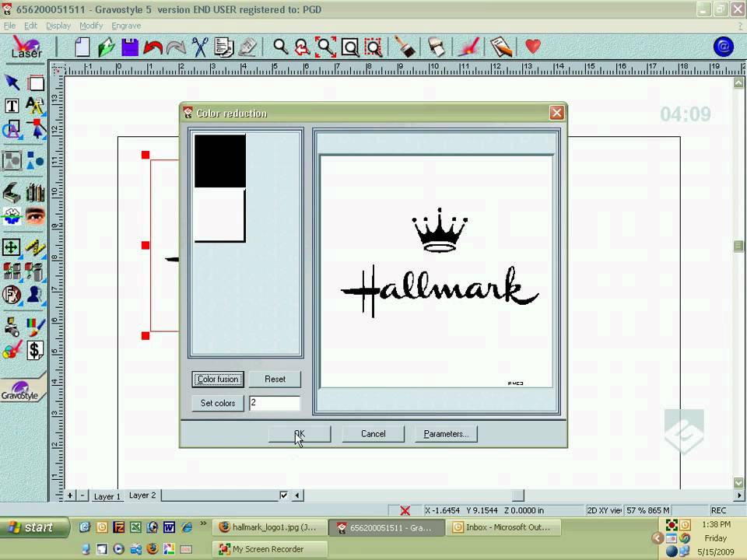Viewport: 747px width, 560px height.
Task: Copy with the documents icon
Action: click(x=223, y=47)
